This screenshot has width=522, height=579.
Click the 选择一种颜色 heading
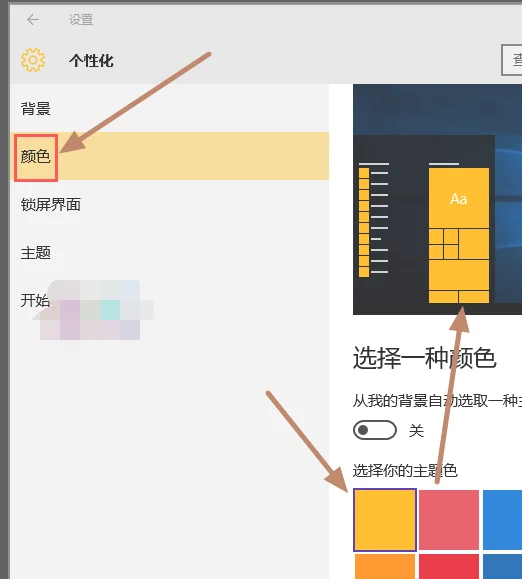coord(424,358)
